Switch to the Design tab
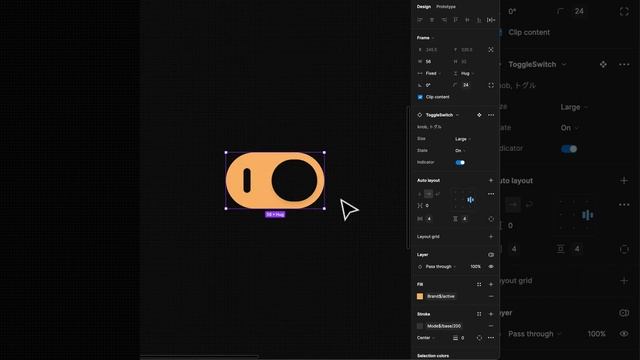This screenshot has height=360, width=640. click(x=424, y=7)
